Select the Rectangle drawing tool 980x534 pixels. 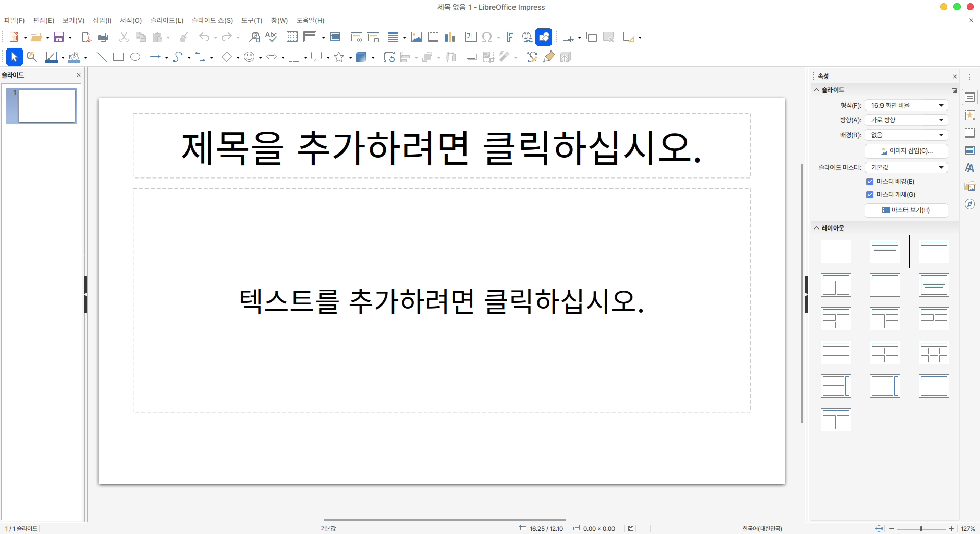tap(118, 57)
